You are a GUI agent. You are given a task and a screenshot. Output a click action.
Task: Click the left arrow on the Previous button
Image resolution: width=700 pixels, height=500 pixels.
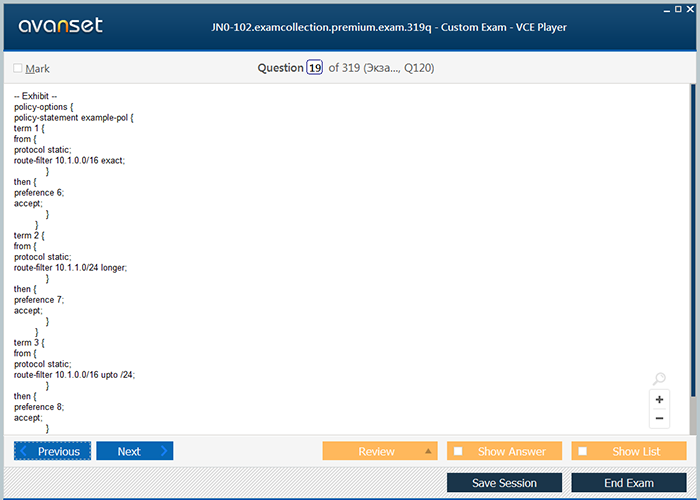[24, 451]
